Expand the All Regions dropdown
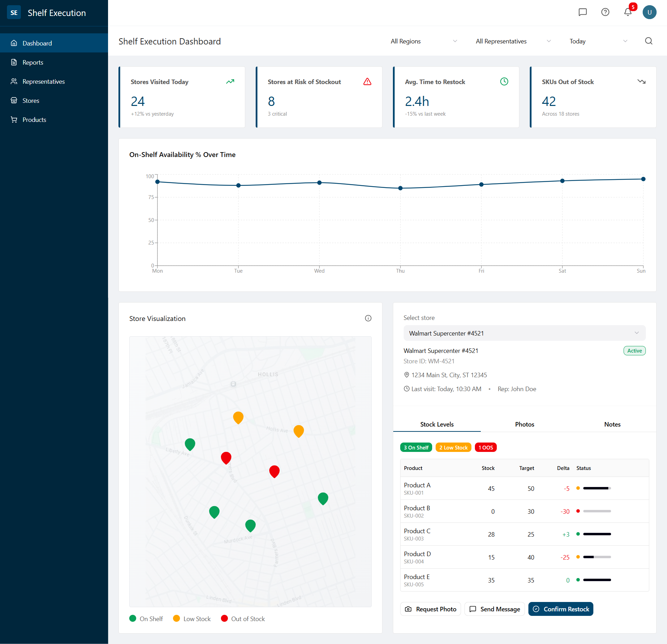The height and width of the screenshot is (644, 667). tap(424, 41)
